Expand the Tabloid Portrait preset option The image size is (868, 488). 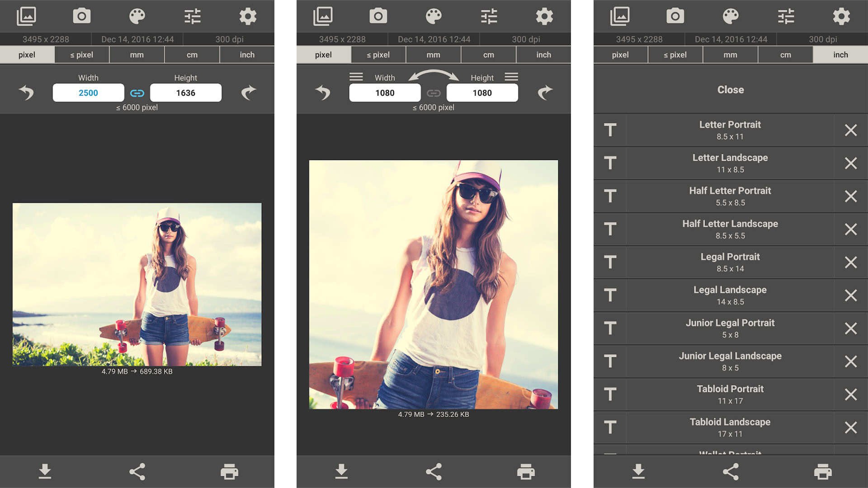(x=730, y=395)
